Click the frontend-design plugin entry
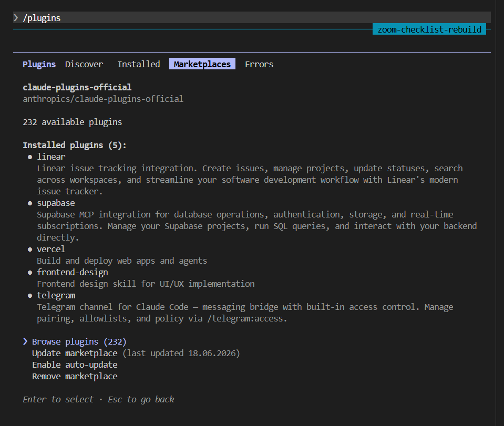504x426 pixels. tap(73, 273)
